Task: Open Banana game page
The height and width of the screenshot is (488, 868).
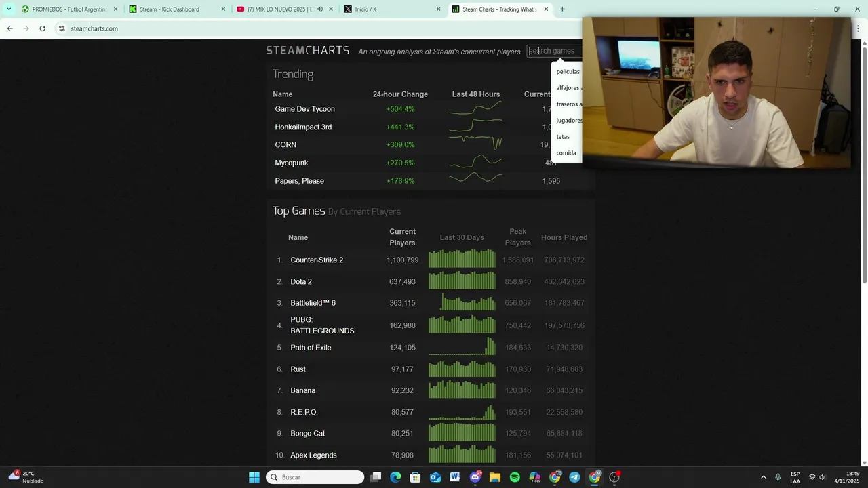Action: (x=302, y=391)
